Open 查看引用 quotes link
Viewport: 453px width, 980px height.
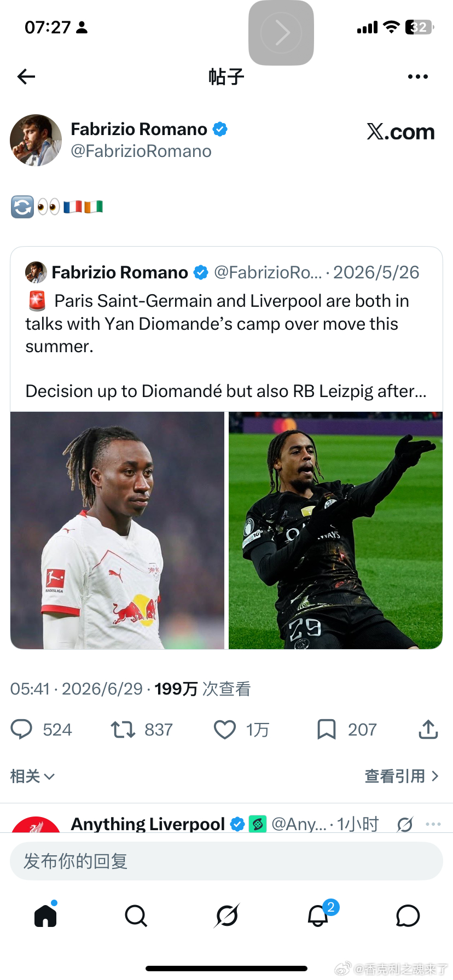pos(402,776)
